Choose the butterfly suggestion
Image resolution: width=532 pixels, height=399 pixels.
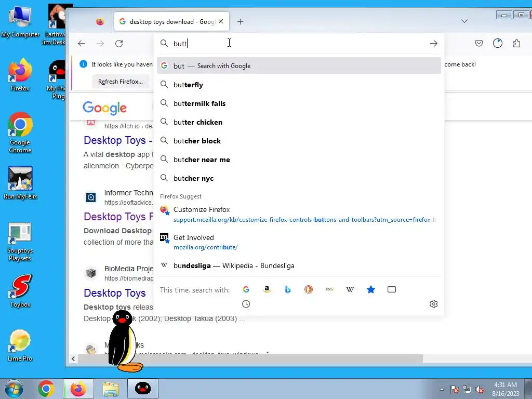(x=299, y=85)
